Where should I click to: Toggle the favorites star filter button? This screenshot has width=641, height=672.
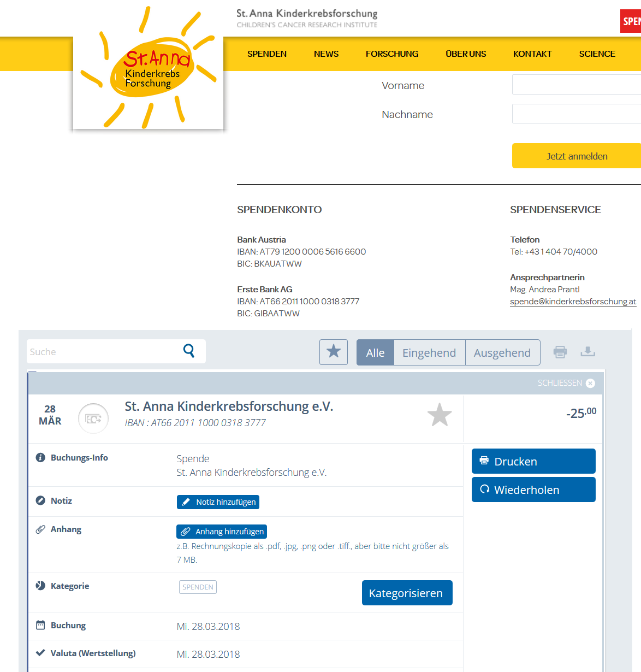click(334, 352)
